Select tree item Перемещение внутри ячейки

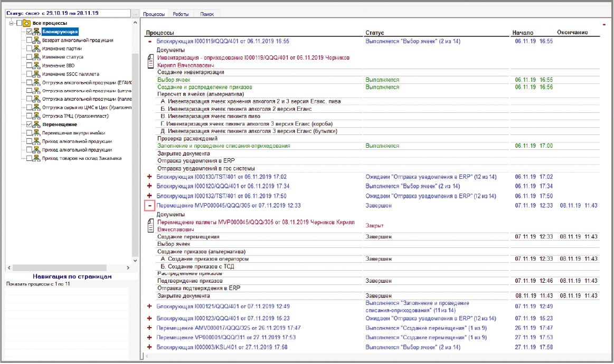[x=73, y=133]
